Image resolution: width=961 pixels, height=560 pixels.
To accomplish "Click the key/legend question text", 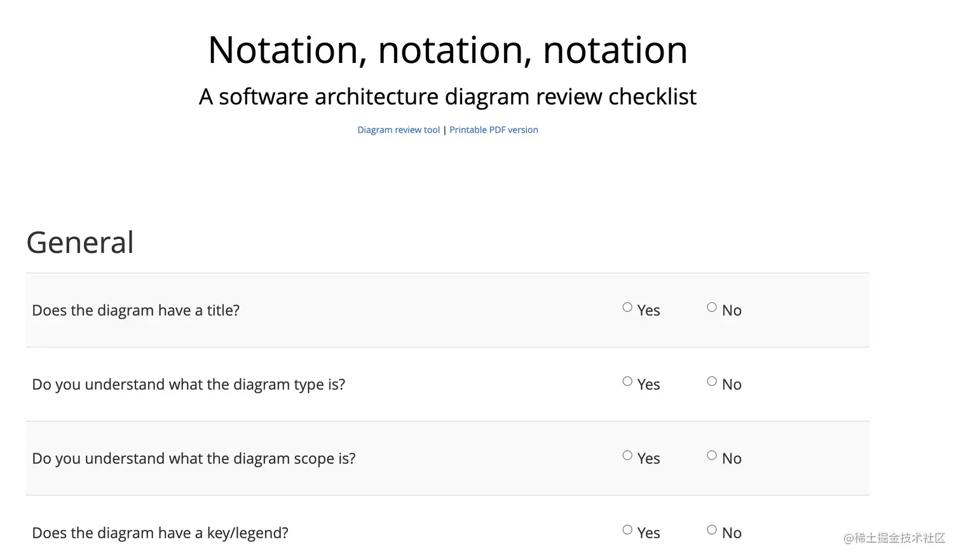I will click(x=160, y=533).
